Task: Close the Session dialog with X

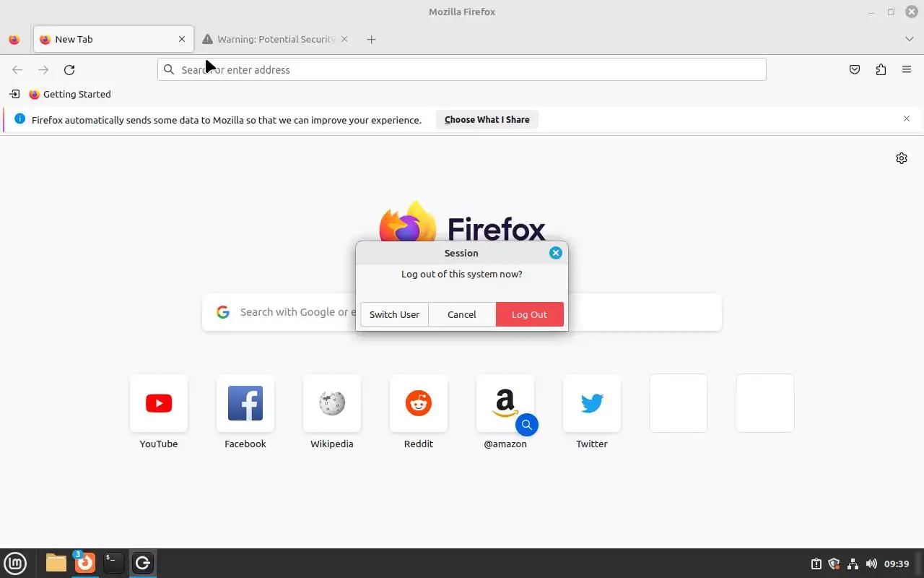Action: 555,253
